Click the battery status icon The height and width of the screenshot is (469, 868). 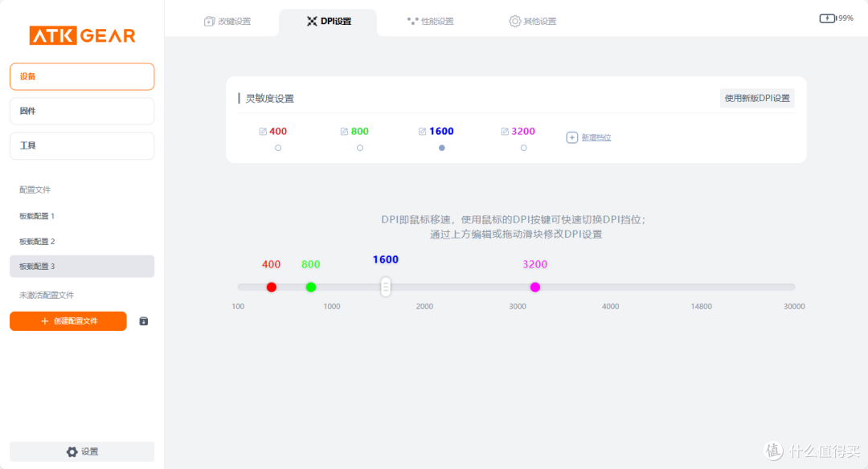tap(828, 18)
